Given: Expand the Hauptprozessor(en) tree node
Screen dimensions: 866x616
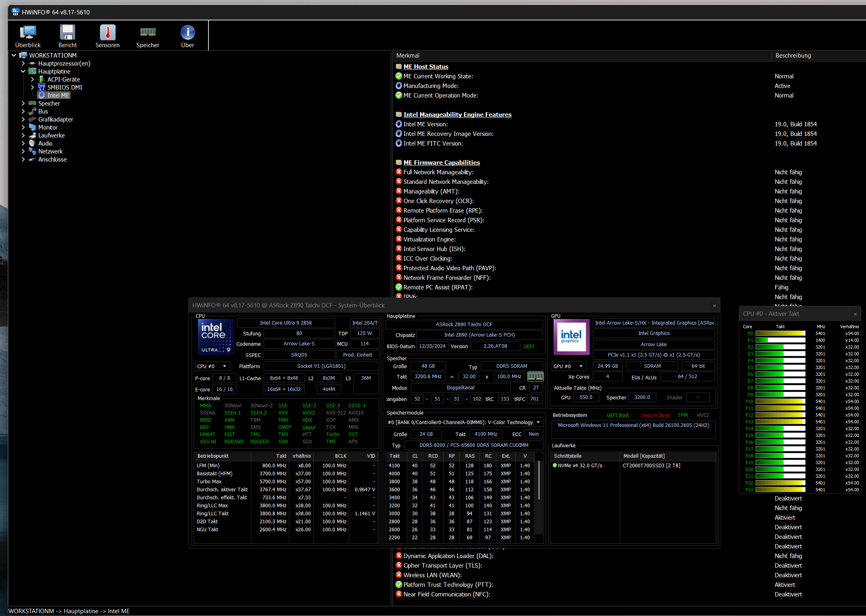Looking at the screenshot, I should [23, 63].
